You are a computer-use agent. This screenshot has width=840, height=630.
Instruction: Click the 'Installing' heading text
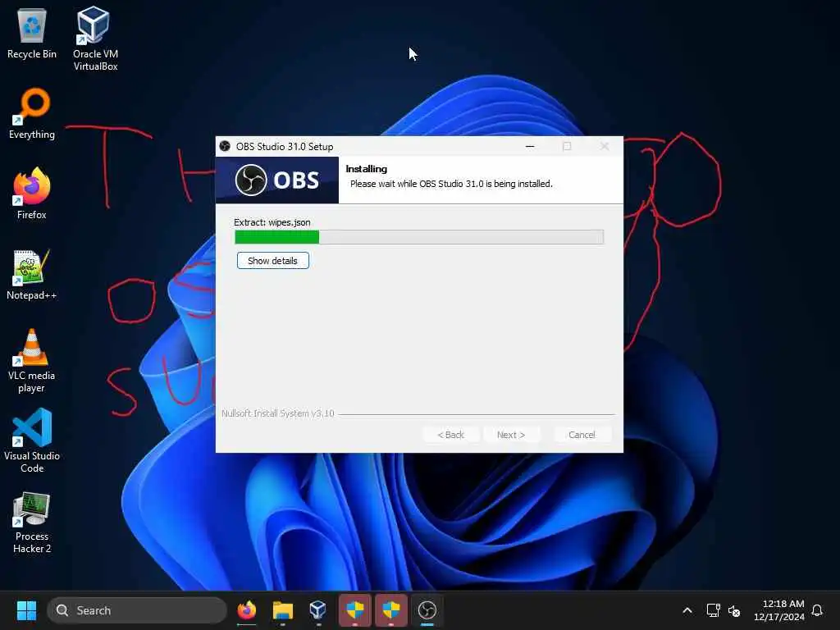coord(367,169)
